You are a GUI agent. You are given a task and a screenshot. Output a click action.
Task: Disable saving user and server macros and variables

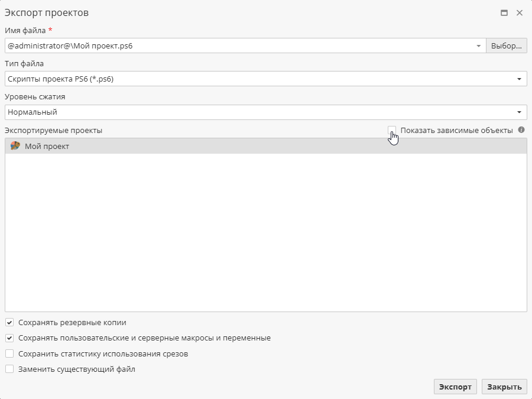pyautogui.click(x=9, y=338)
